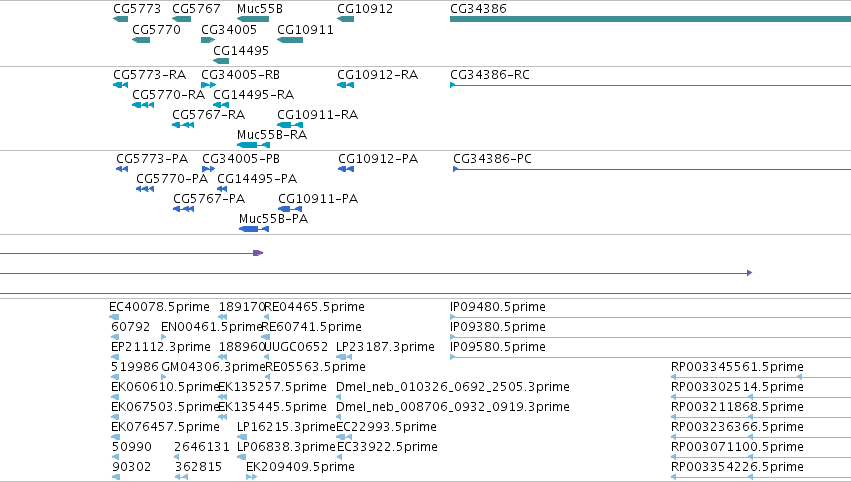The image size is (851, 482).
Task: Click Dmel_neb_008706_0932_0919.3prime label
Action: tap(453, 407)
